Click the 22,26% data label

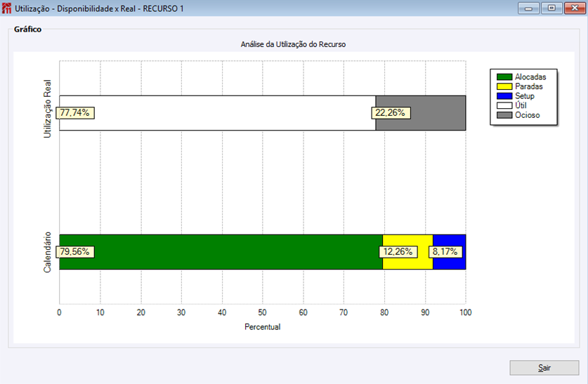click(391, 113)
